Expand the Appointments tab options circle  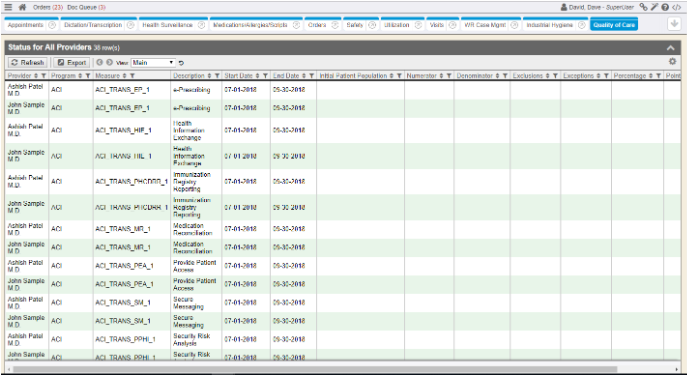pyautogui.click(x=52, y=25)
